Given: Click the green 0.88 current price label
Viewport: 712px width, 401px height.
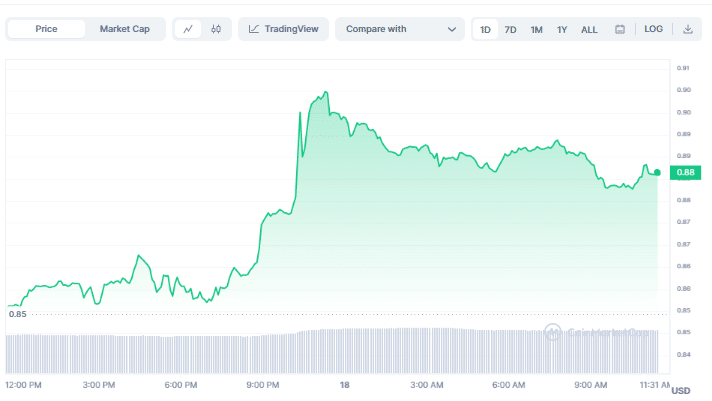Looking at the screenshot, I should pos(686,173).
